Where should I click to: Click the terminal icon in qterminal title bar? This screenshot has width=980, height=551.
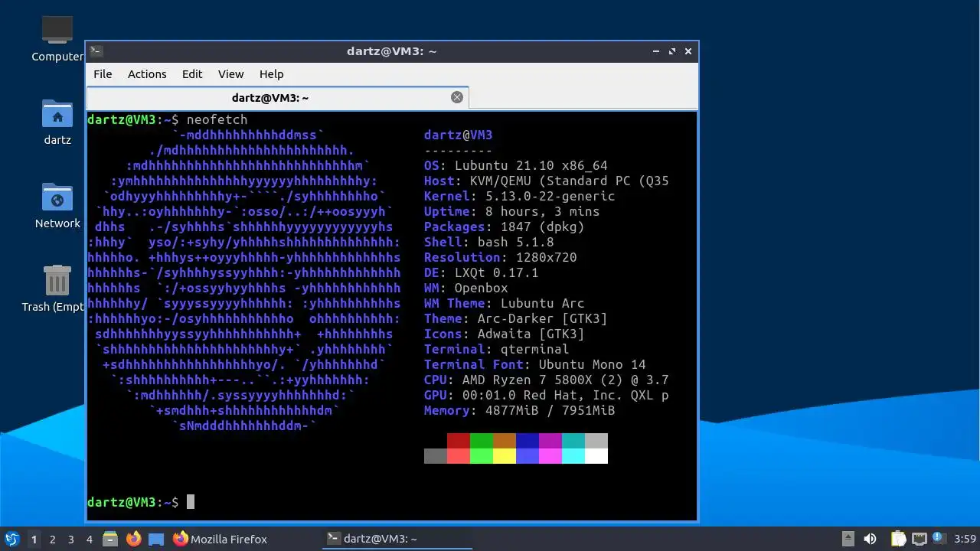[x=96, y=51]
